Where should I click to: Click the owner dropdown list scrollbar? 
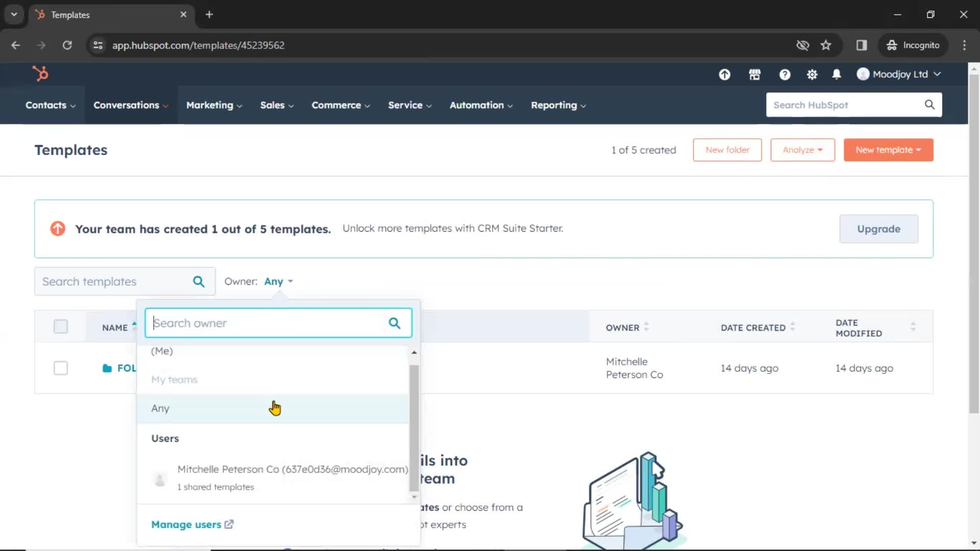(414, 428)
